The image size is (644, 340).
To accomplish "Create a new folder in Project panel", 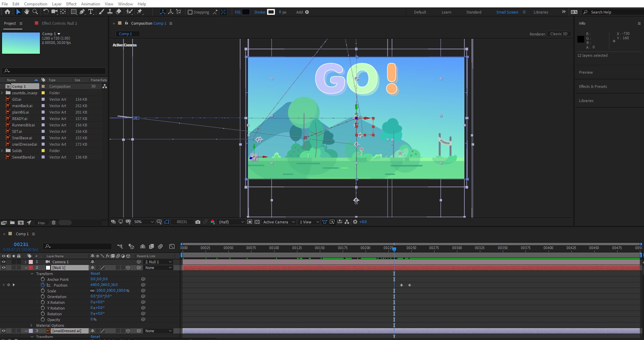I will tap(12, 223).
